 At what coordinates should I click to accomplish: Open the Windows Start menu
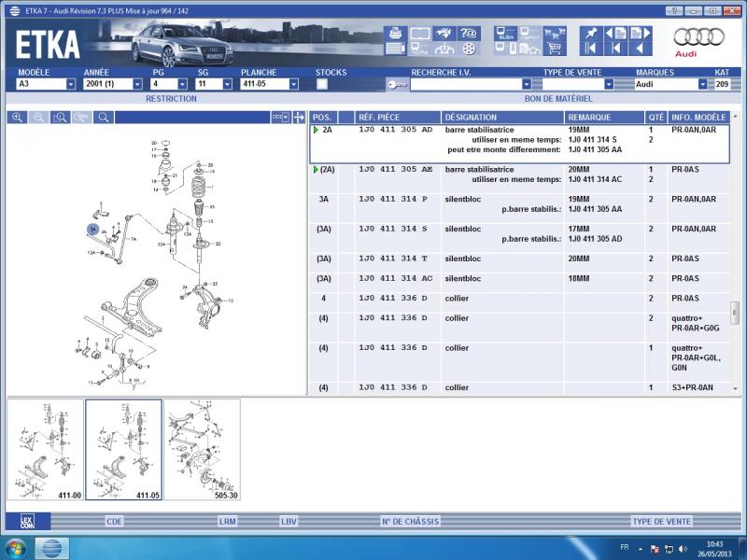16,548
